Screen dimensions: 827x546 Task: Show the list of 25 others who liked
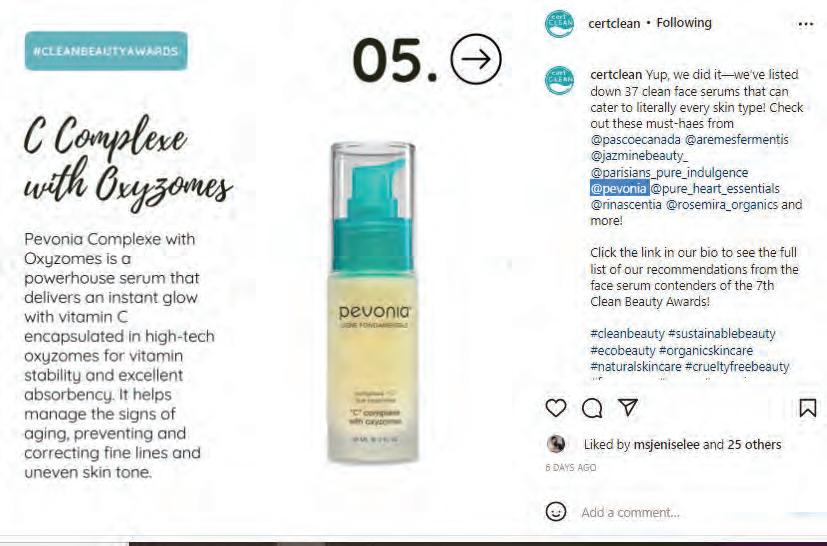[x=754, y=445]
